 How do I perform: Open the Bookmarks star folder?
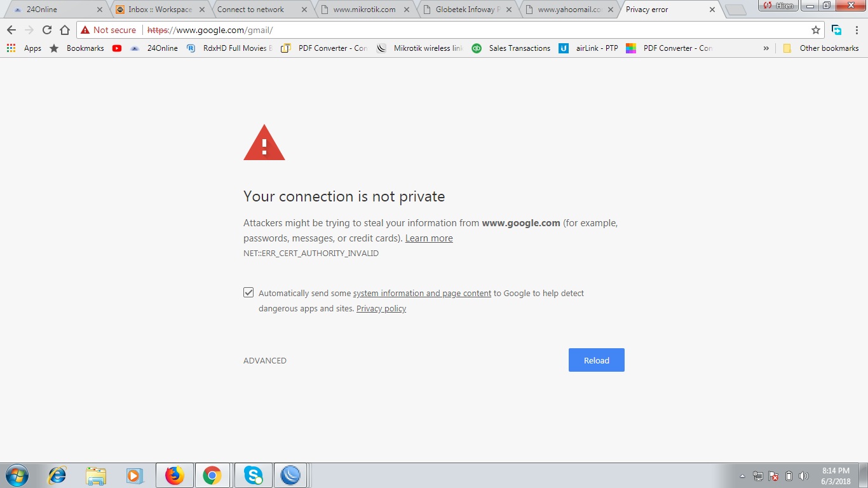[x=76, y=48]
